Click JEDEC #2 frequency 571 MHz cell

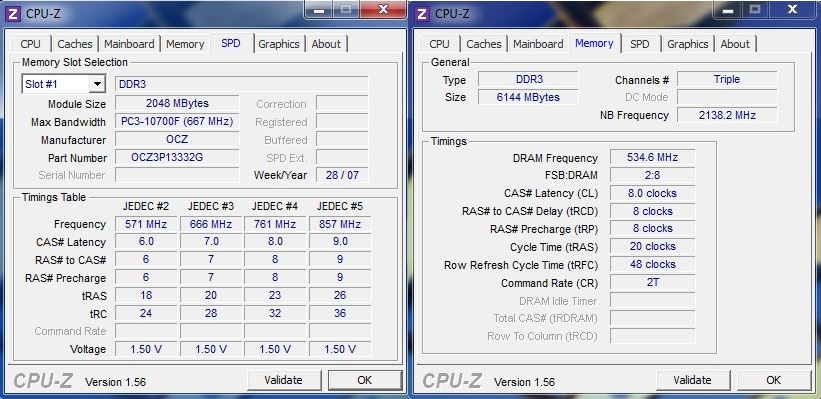(x=146, y=224)
